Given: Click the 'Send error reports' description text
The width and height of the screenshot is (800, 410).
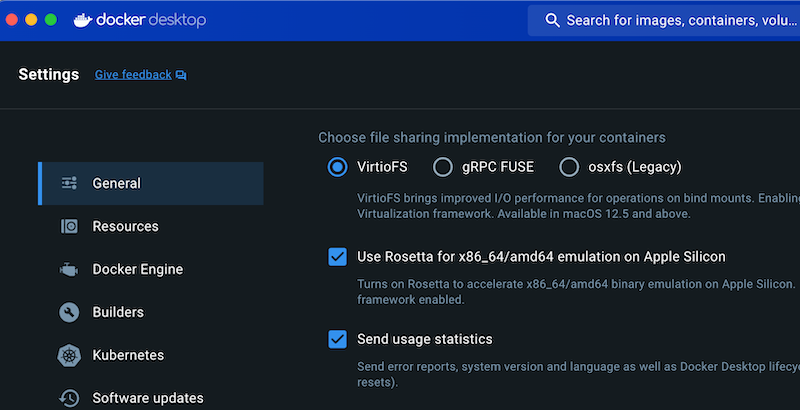Looking at the screenshot, I should pos(579,374).
